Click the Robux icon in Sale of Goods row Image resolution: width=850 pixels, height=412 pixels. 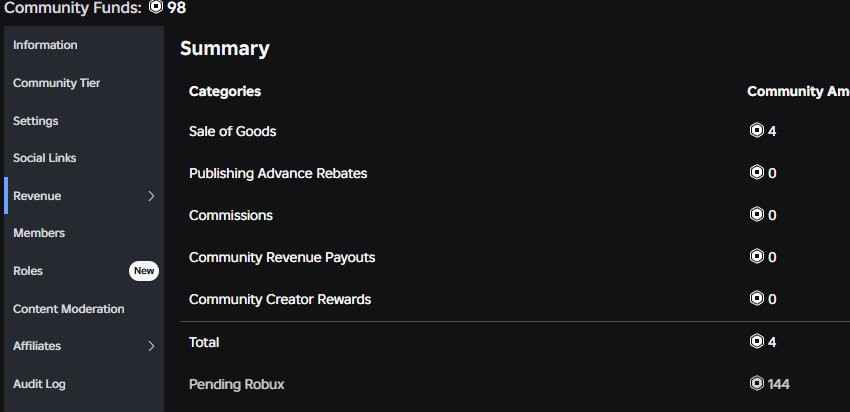click(757, 130)
